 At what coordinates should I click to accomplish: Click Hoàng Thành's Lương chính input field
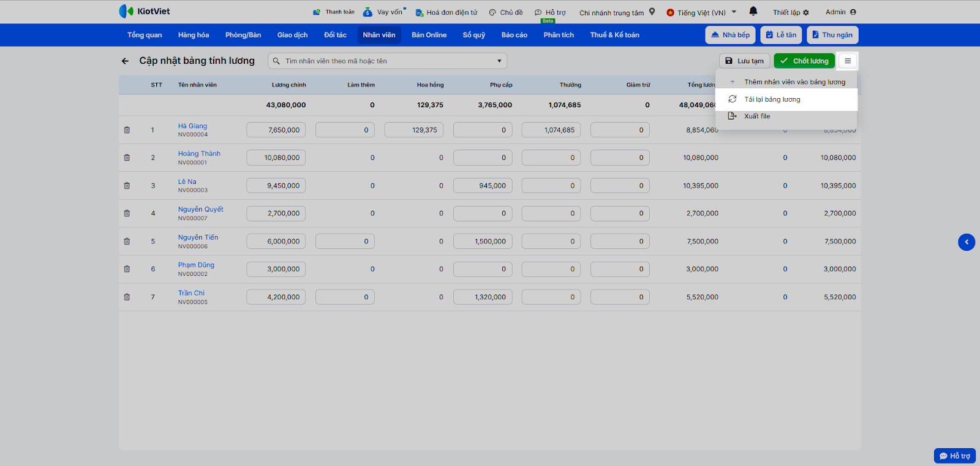[x=276, y=158]
